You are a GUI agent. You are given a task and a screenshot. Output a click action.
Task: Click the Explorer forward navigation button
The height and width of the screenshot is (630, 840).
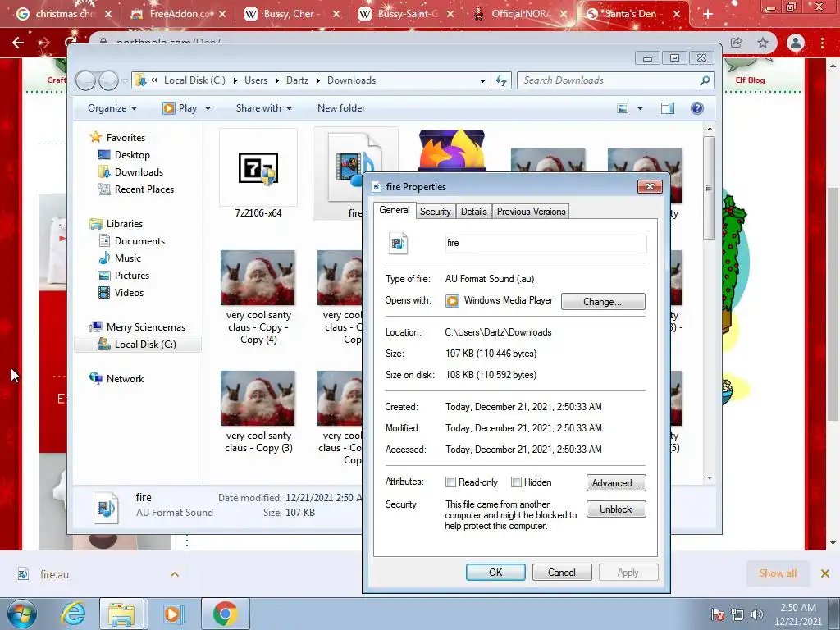click(x=109, y=80)
